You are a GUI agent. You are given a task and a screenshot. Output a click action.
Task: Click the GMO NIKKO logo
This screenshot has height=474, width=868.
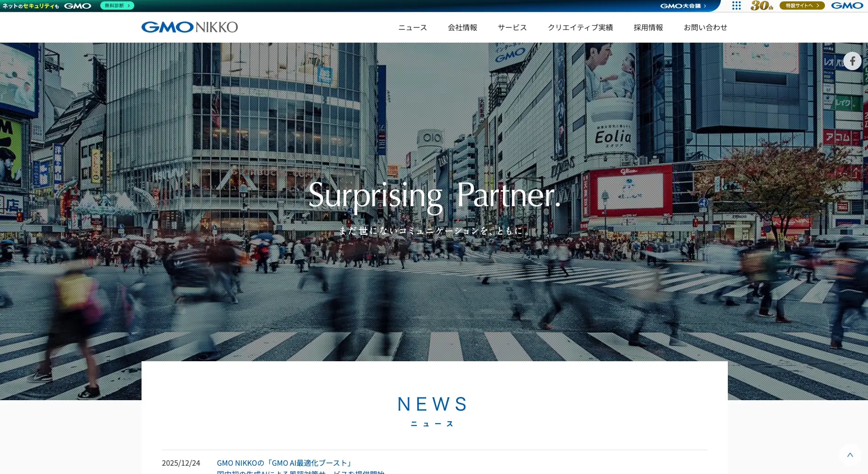pos(189,27)
